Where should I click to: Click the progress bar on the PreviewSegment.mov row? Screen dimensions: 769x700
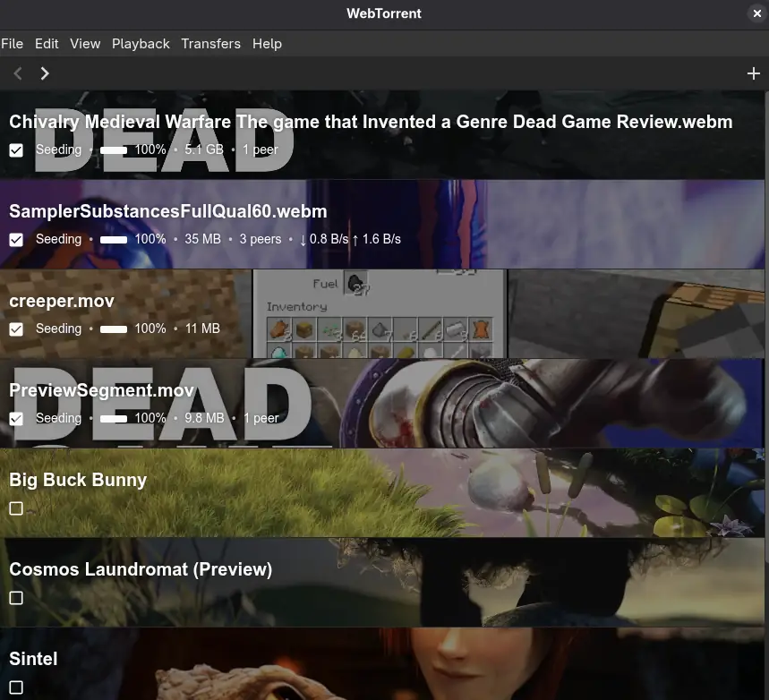click(x=114, y=418)
